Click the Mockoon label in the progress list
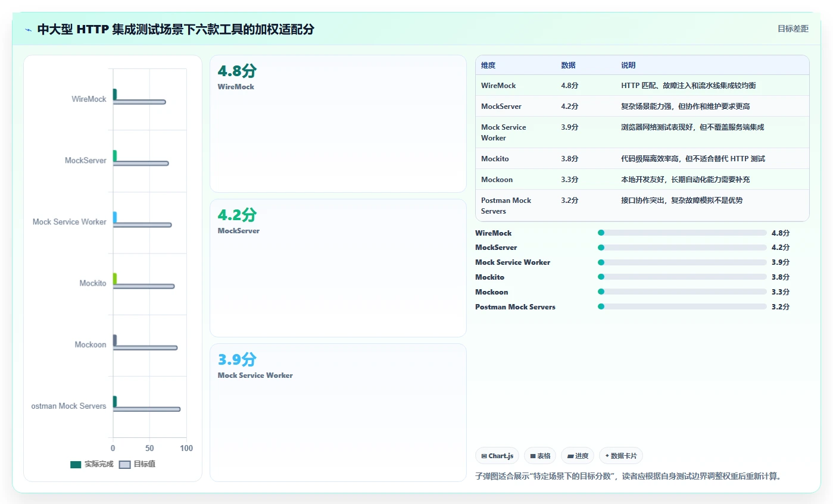The width and height of the screenshot is (833, 504). coord(492,292)
